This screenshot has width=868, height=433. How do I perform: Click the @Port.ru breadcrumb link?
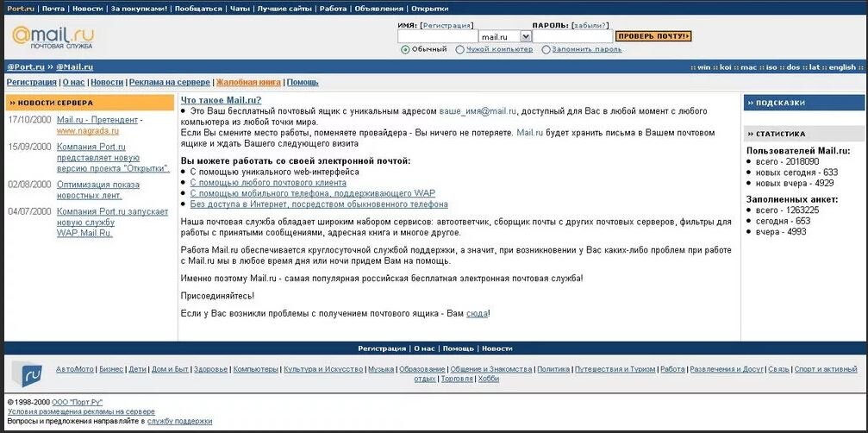click(26, 67)
